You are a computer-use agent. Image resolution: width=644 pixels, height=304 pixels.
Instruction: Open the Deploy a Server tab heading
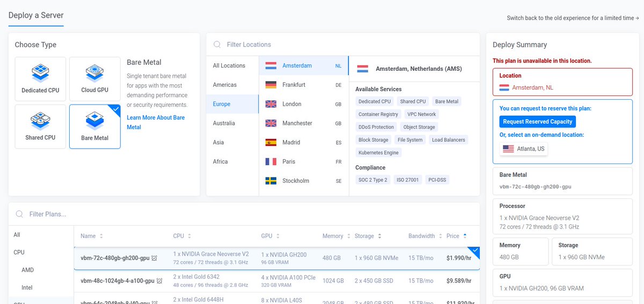(36, 14)
